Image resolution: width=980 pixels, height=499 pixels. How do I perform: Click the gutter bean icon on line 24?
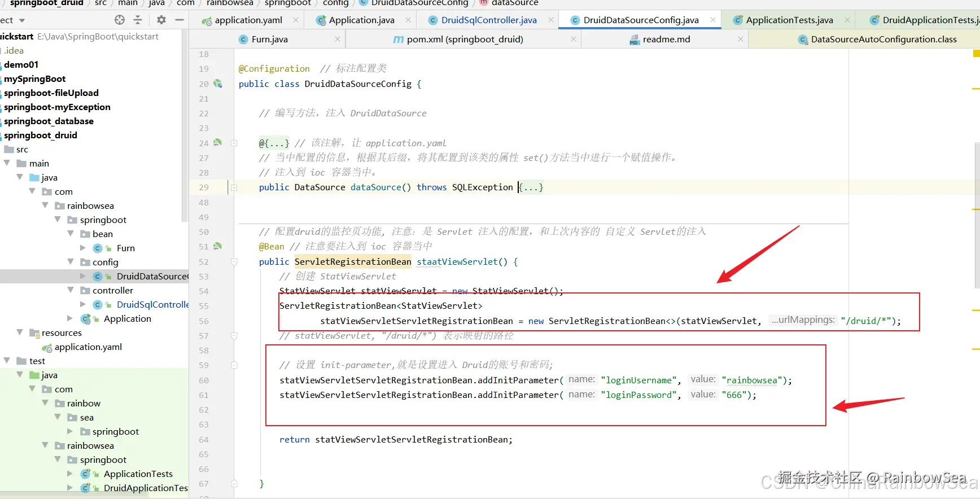point(217,143)
